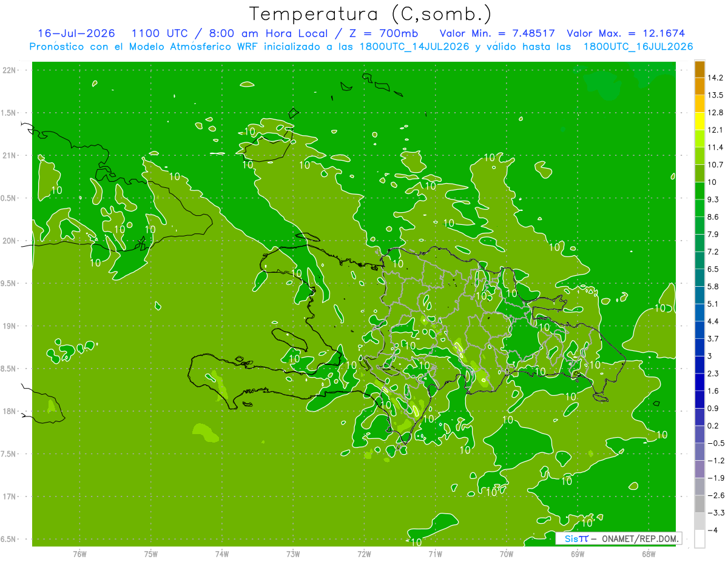Click the colorbar label "11.4"
Screen dimensions: 728x562
715,147
